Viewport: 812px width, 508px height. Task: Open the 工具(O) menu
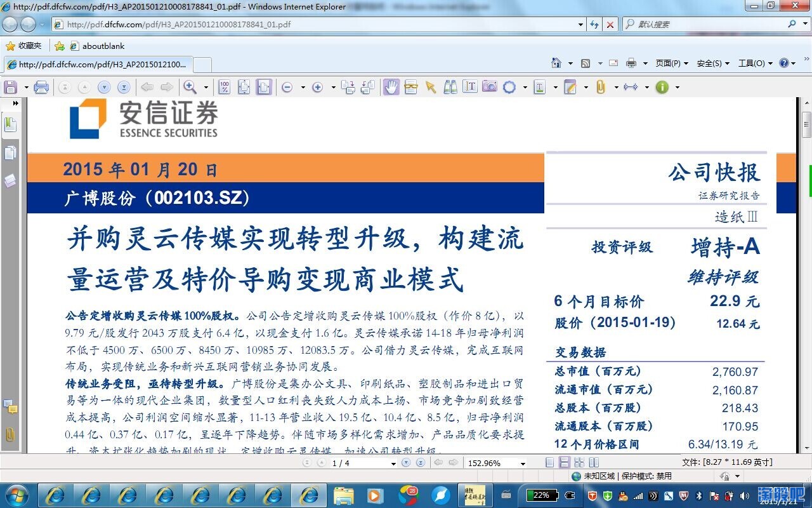point(755,63)
